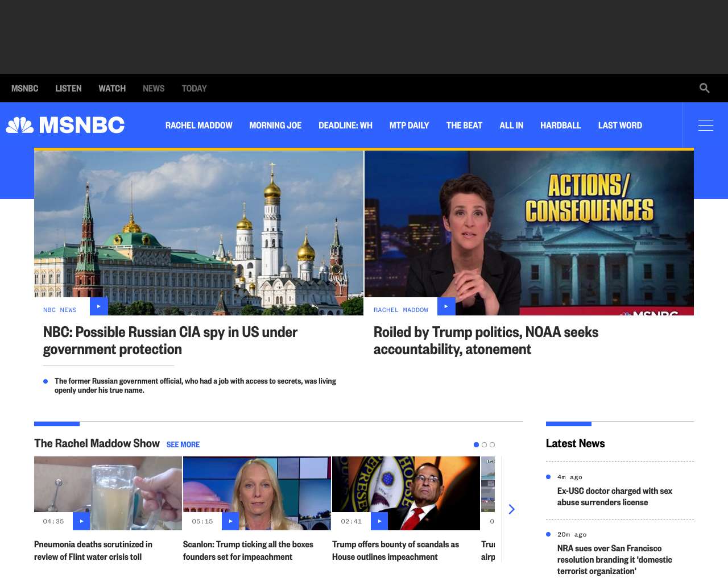This screenshot has height=582, width=728.
Task: Open the Ex-USC doctor news story
Action: (x=615, y=497)
